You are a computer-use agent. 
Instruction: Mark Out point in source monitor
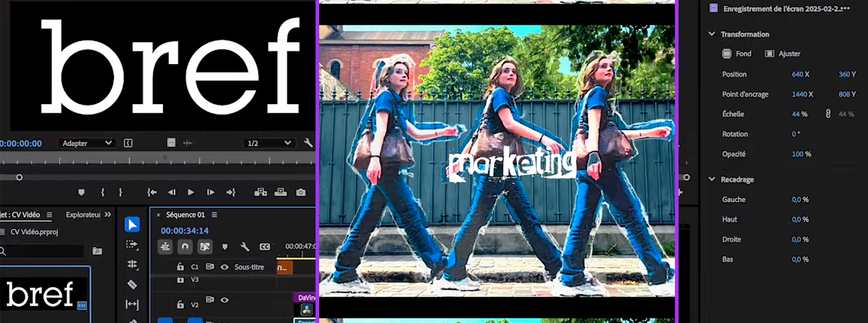pyautogui.click(x=120, y=192)
